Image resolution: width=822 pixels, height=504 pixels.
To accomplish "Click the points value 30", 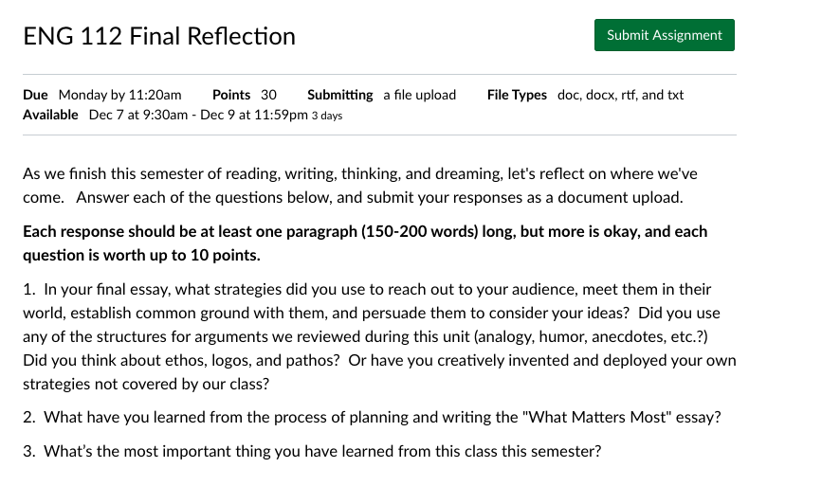I will point(268,95).
